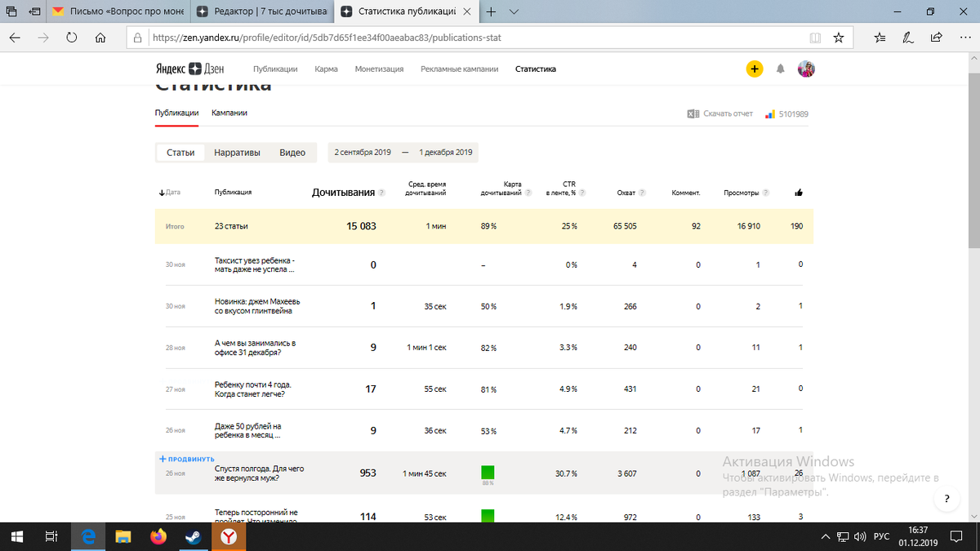The image size is (980, 551).
Task: Open Карма in top navigation
Action: [x=326, y=69]
